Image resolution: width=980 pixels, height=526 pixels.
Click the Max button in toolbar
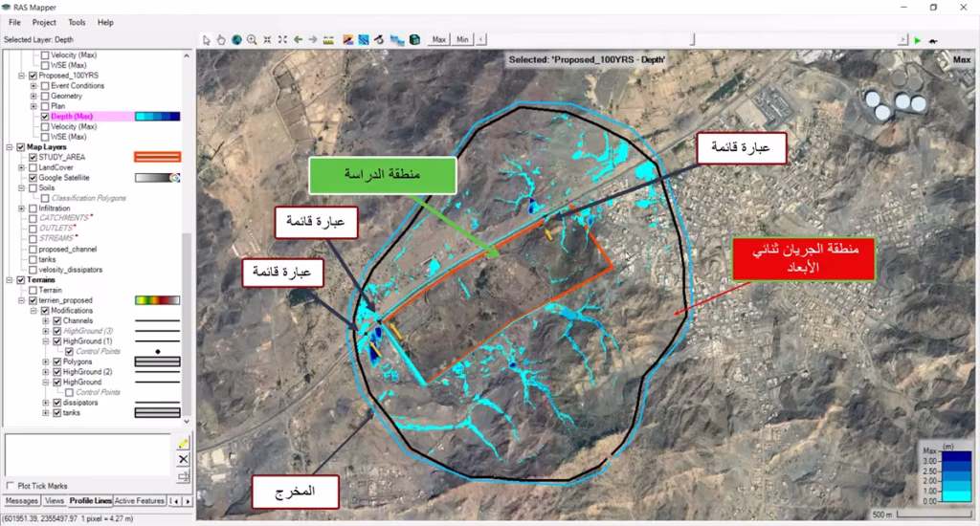click(x=438, y=40)
